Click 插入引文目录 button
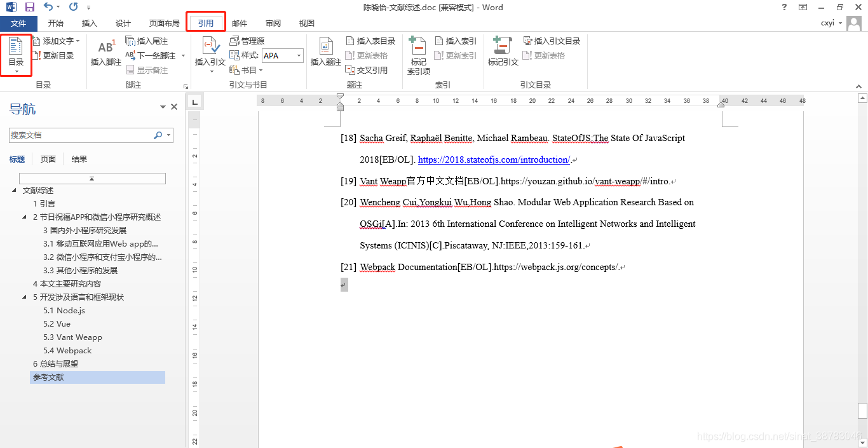 [552, 41]
